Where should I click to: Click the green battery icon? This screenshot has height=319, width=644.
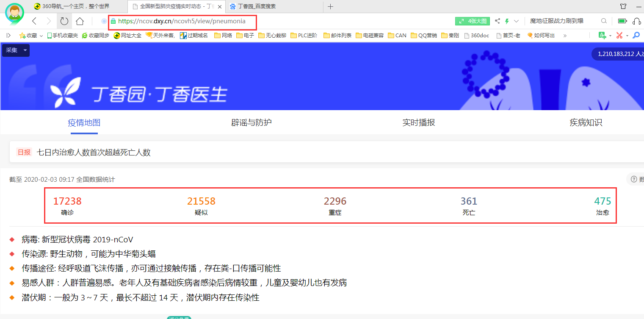tap(622, 21)
